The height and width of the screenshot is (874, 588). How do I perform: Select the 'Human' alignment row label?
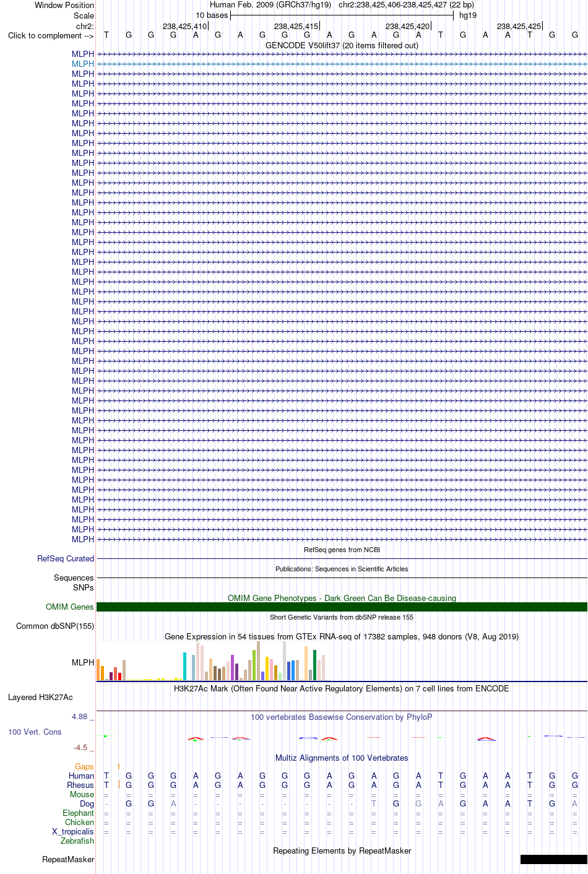[x=82, y=776]
